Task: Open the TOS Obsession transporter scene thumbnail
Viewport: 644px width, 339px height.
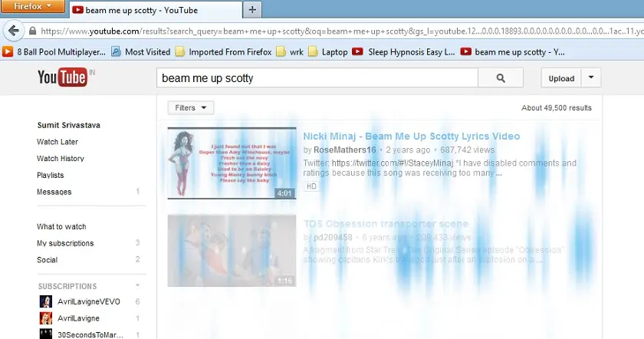Action: click(x=232, y=250)
